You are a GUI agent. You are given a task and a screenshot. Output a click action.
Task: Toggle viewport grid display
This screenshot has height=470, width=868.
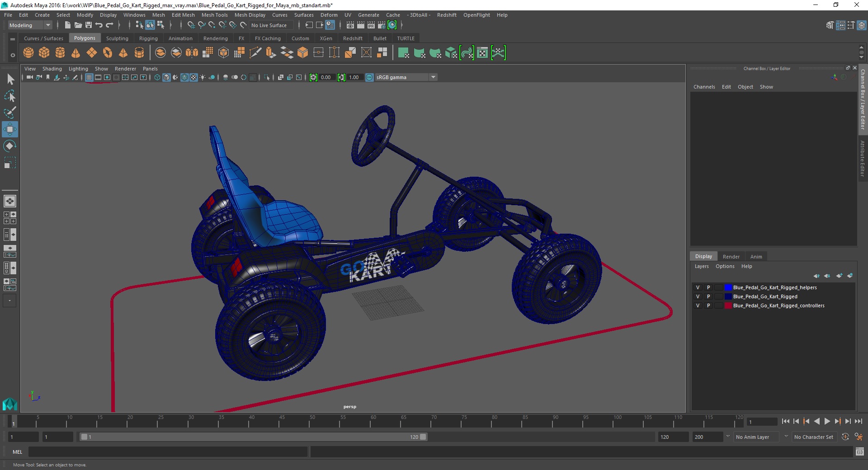click(89, 77)
